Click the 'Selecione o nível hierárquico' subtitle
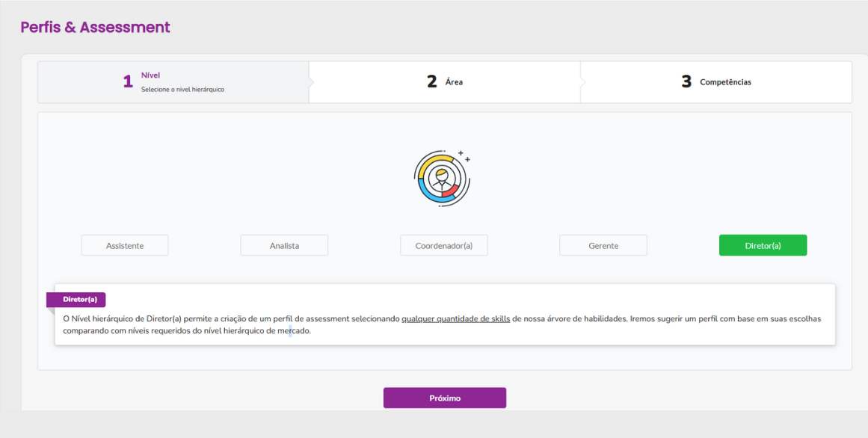 point(182,89)
